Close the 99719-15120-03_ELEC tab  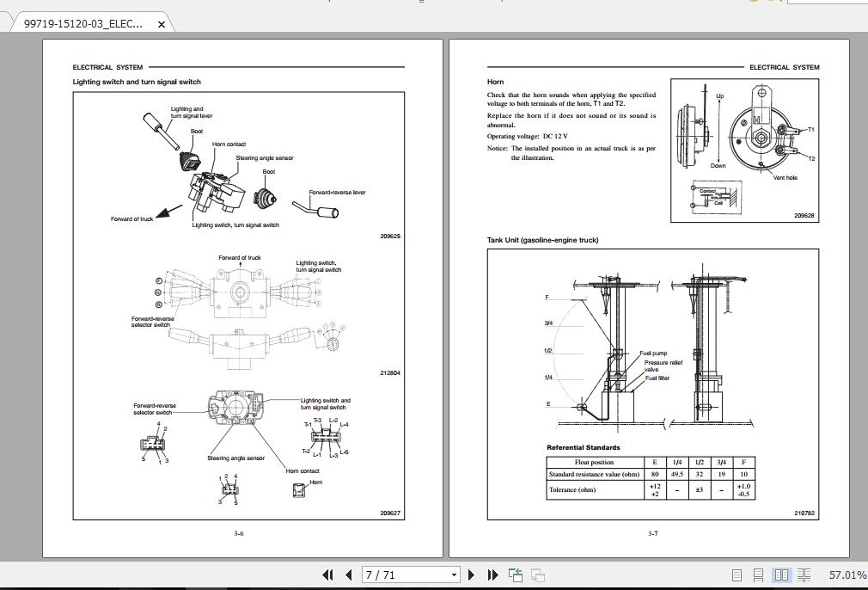162,25
